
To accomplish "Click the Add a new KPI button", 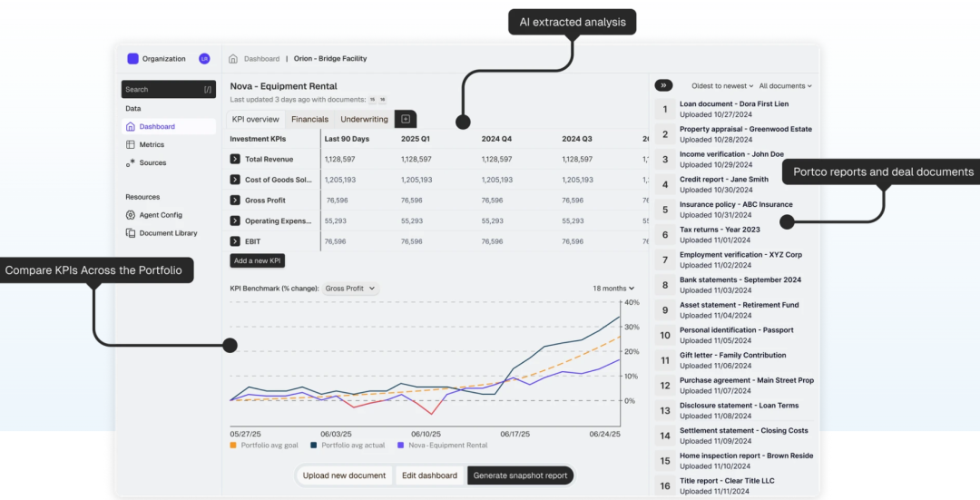I will (x=258, y=260).
